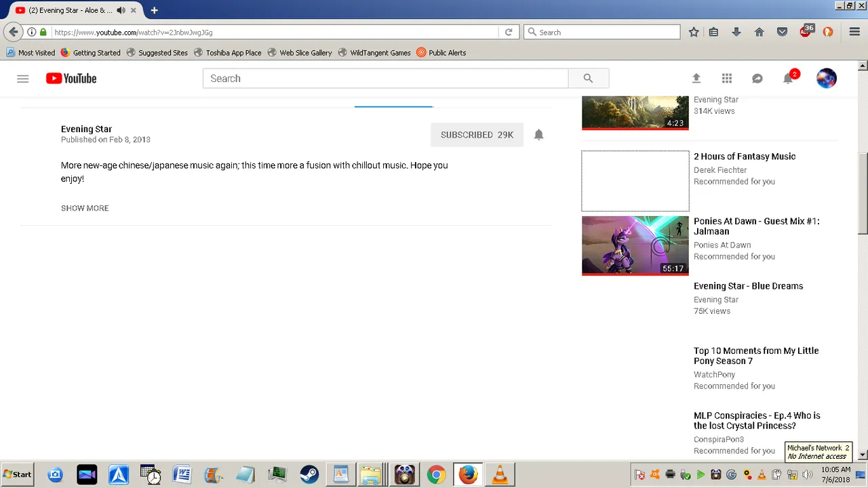Close the Evening Star tab
Screen dimensions: 868x488
(134, 10)
